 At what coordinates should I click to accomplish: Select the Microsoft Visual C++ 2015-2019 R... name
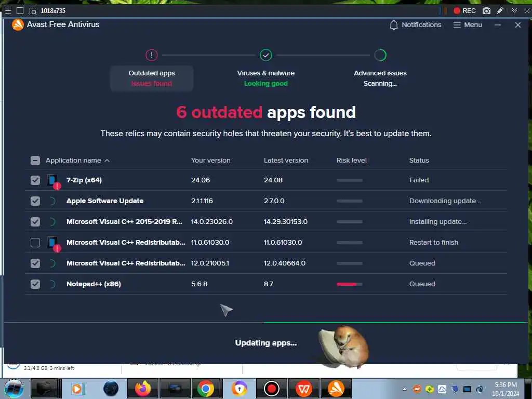point(124,221)
